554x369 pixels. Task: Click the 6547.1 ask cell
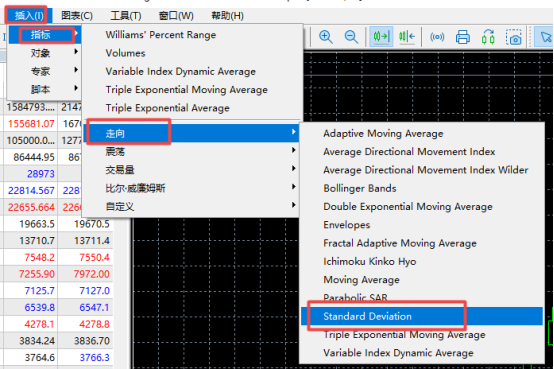coord(94,308)
